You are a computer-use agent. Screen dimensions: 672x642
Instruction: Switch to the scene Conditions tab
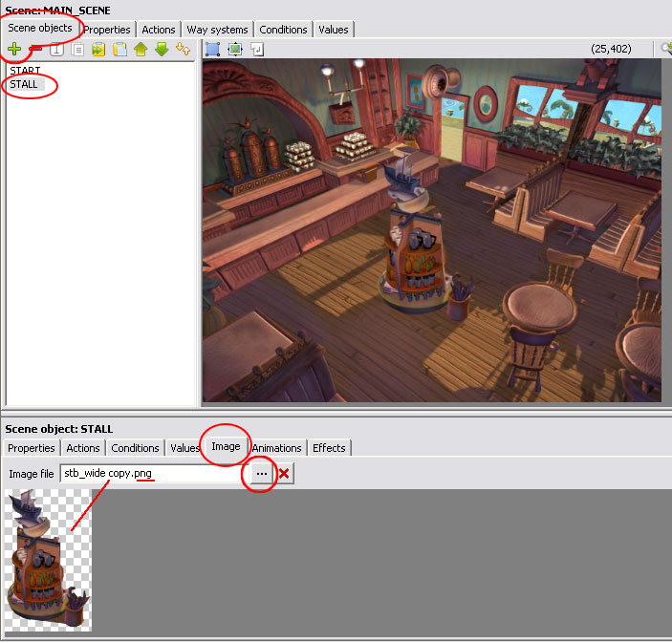tap(283, 30)
